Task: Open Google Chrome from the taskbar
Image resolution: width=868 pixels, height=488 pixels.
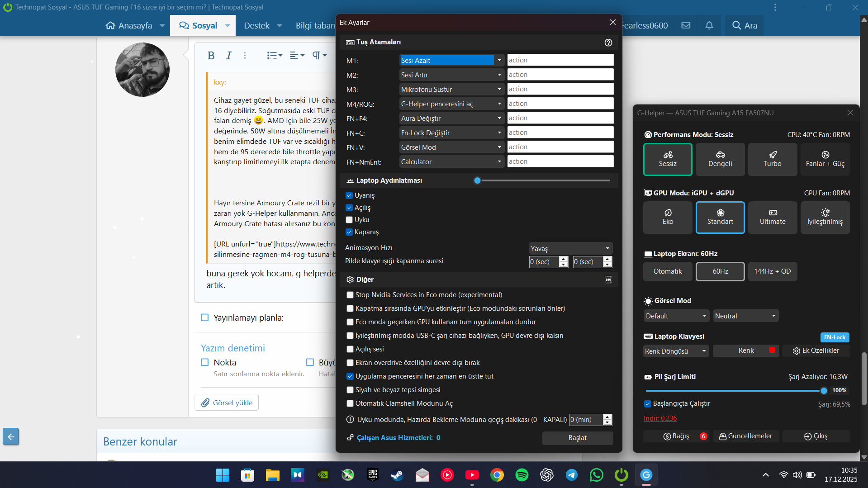Action: (x=497, y=475)
